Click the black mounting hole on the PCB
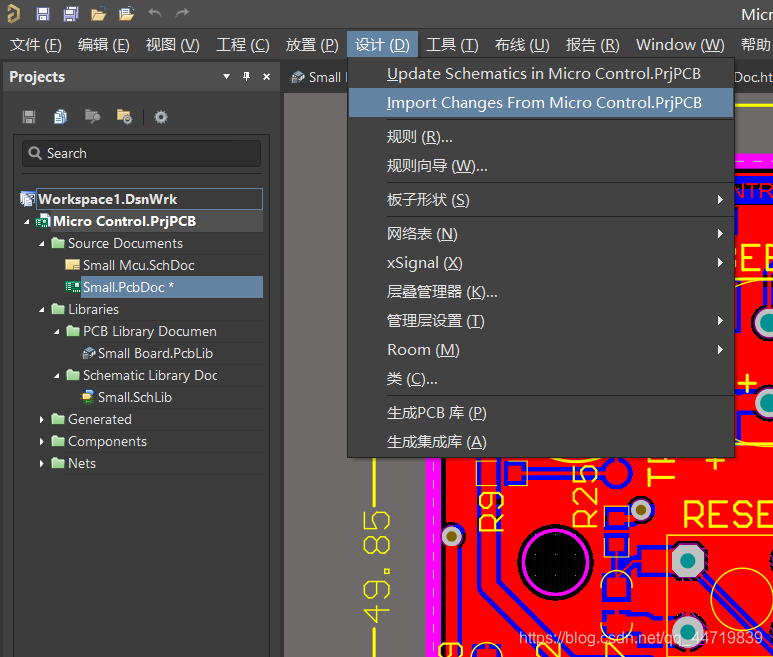The width and height of the screenshot is (773, 657). click(x=555, y=562)
